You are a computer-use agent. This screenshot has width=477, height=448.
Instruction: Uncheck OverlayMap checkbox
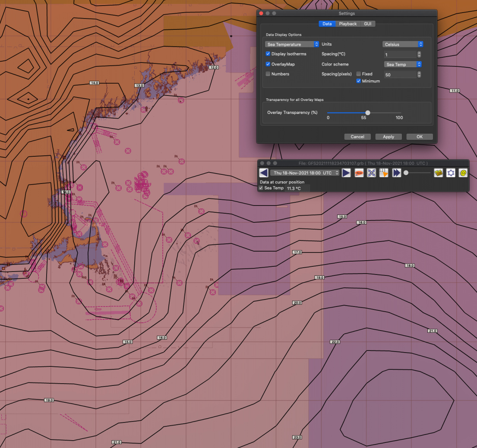[268, 64]
